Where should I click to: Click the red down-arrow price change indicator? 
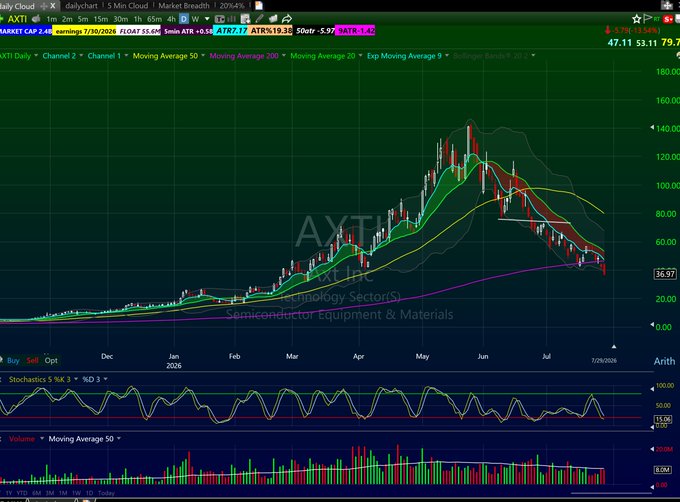tap(608, 30)
